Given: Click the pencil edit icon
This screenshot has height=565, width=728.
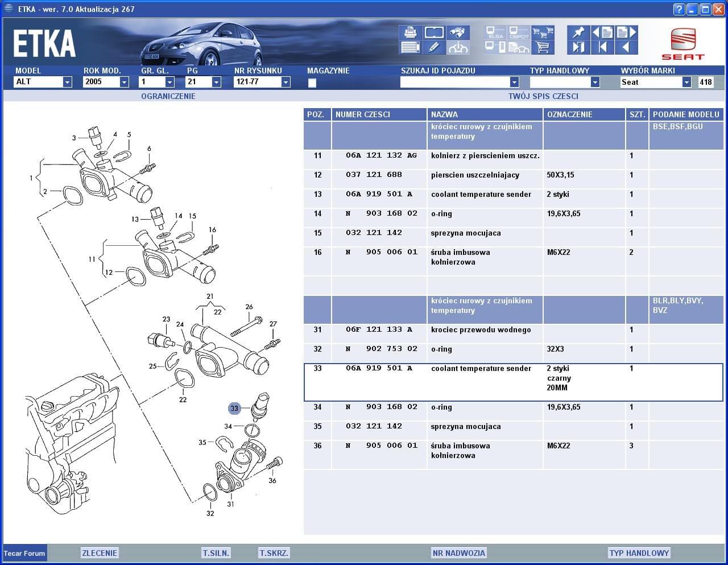Looking at the screenshot, I should tap(434, 47).
